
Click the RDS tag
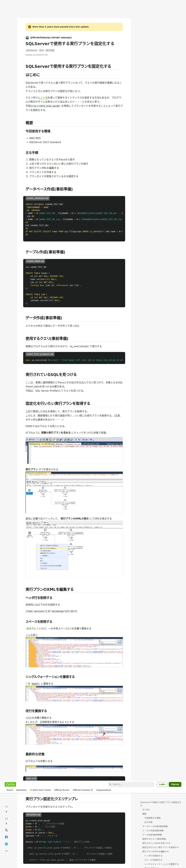pos(42,50)
